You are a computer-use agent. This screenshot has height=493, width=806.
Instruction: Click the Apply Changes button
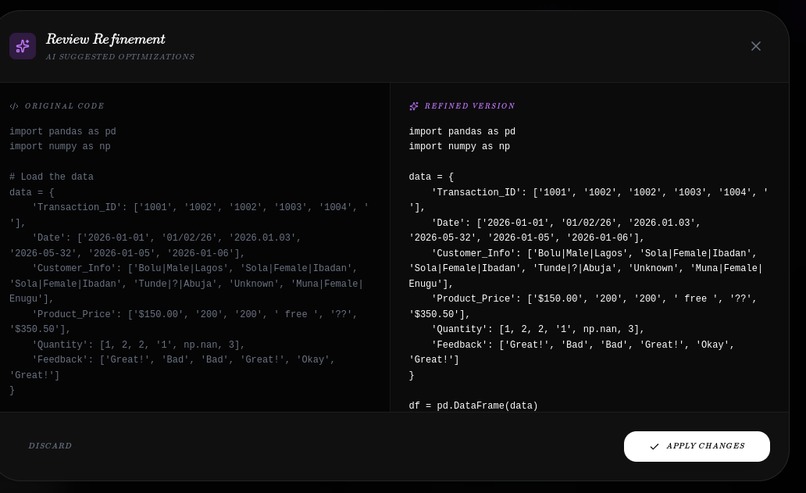[697, 446]
